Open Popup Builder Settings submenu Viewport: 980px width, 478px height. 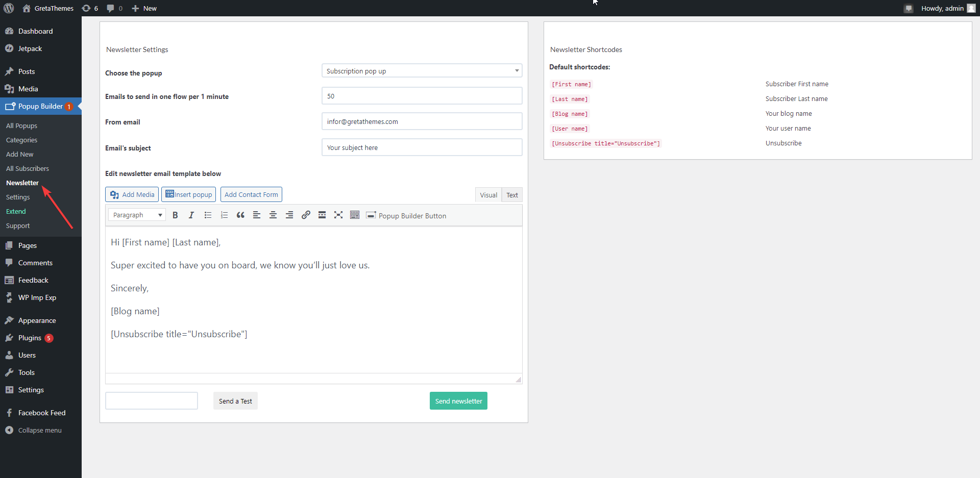(18, 197)
